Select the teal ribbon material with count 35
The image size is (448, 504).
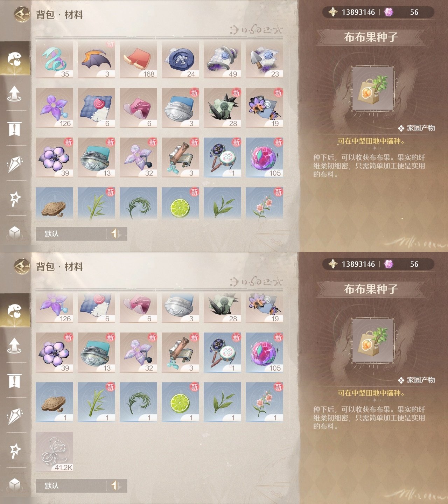[54, 59]
